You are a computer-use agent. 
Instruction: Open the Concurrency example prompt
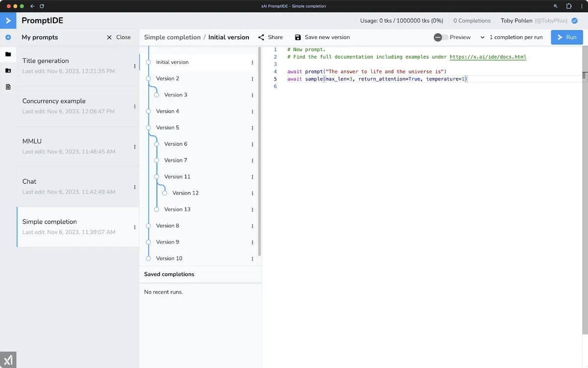click(78, 106)
